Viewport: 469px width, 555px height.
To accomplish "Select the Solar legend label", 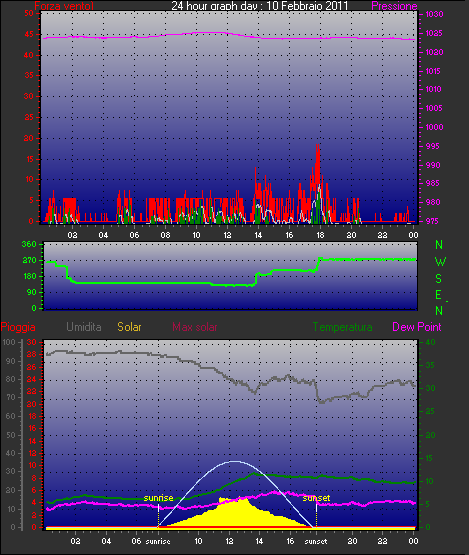I will click(x=129, y=327).
